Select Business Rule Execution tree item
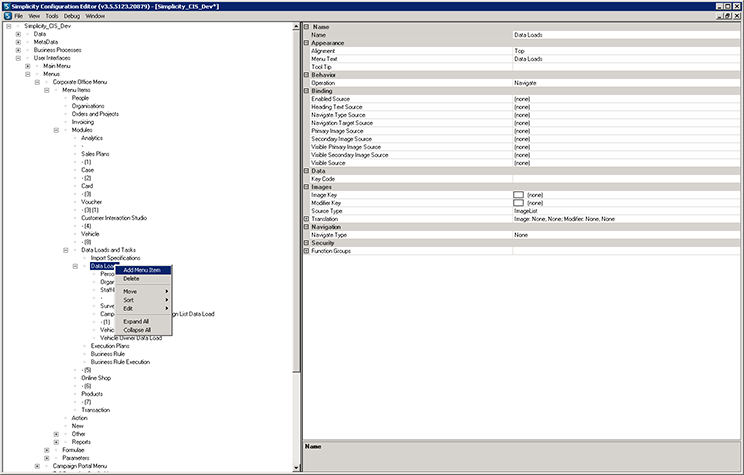This screenshot has height=475, width=744. 120,362
